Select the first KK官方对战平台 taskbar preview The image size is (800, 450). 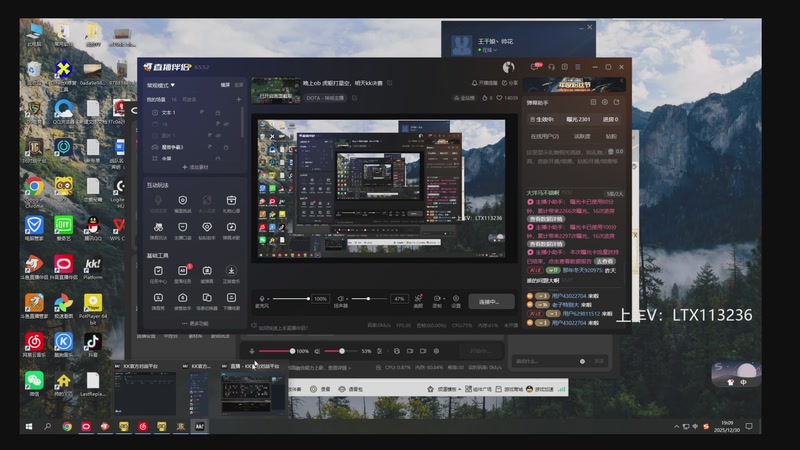[144, 389]
